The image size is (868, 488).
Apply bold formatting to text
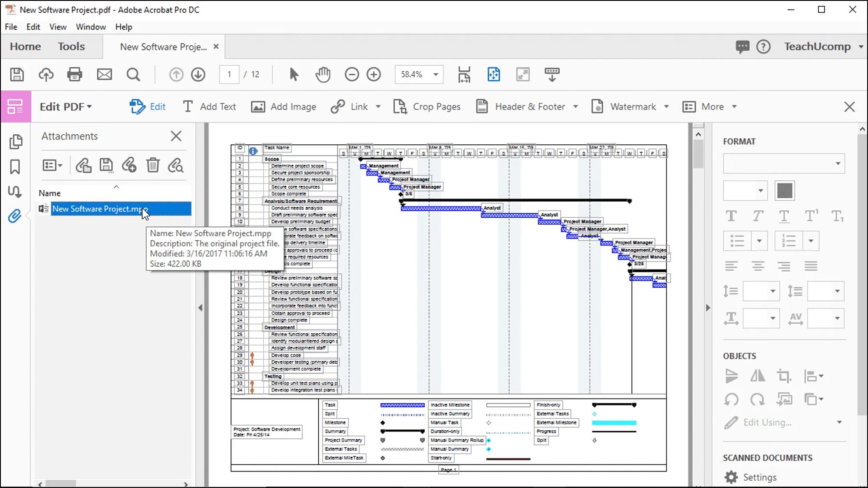pyautogui.click(x=732, y=216)
